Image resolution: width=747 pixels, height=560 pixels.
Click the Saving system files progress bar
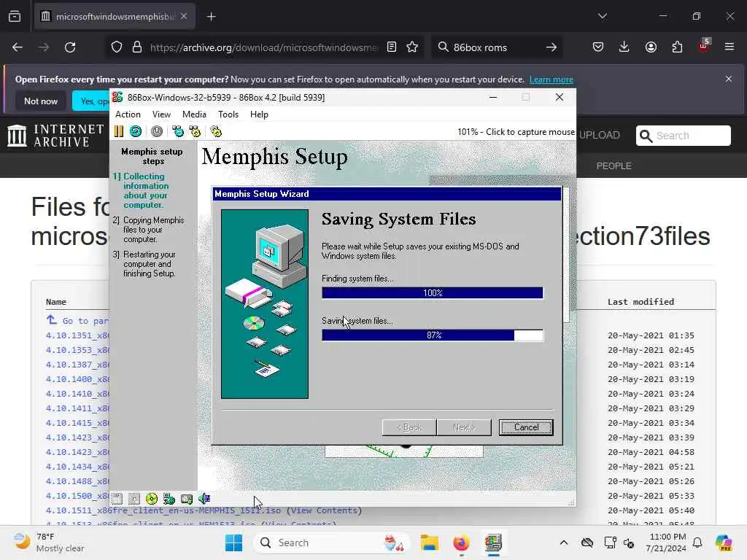click(x=433, y=335)
